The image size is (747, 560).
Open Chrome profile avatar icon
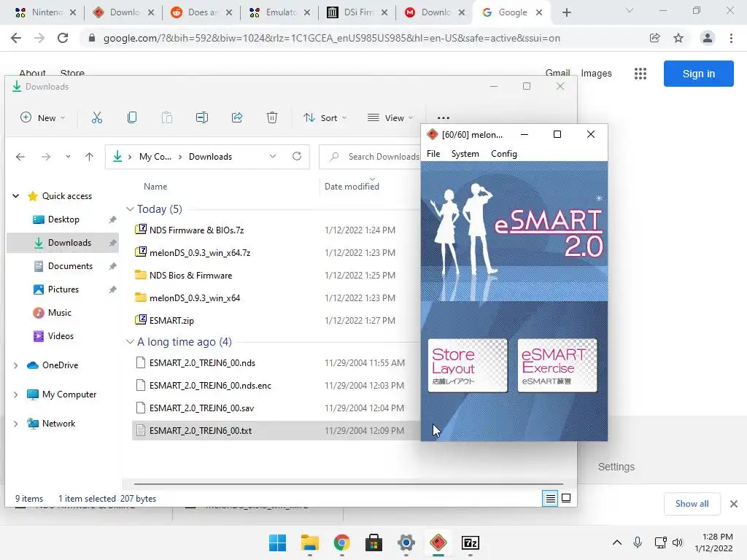[x=708, y=38]
